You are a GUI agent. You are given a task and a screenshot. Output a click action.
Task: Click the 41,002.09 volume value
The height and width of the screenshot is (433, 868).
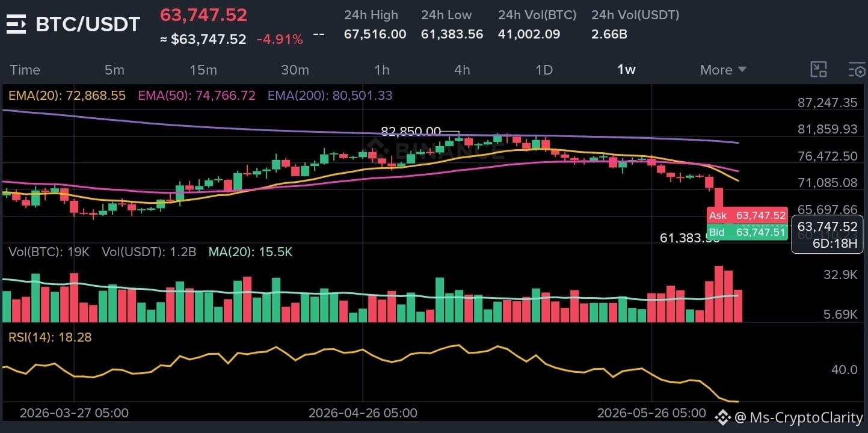[x=529, y=34]
